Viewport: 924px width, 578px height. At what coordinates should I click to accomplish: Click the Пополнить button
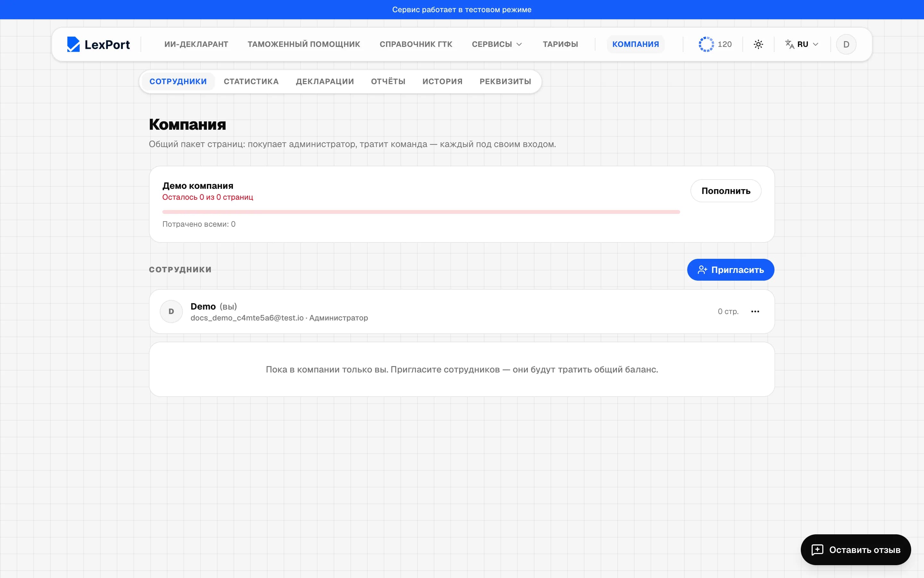726,191
